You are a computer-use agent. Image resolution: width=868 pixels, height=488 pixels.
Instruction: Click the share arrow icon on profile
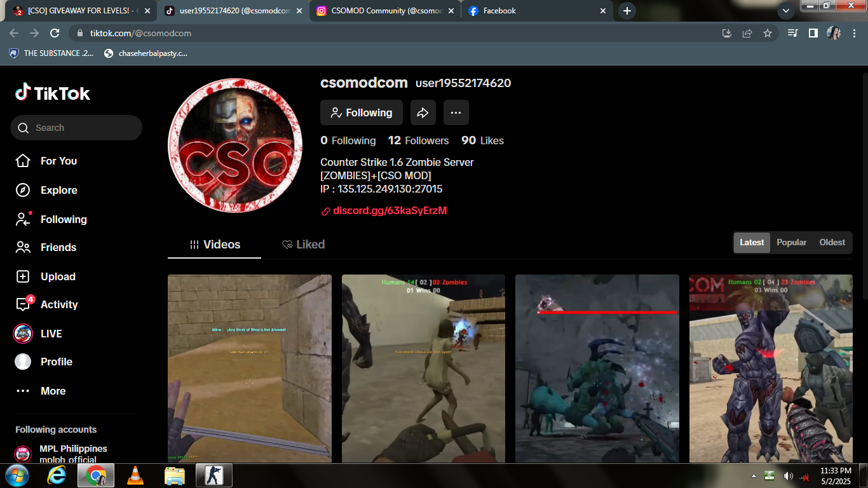pos(423,112)
